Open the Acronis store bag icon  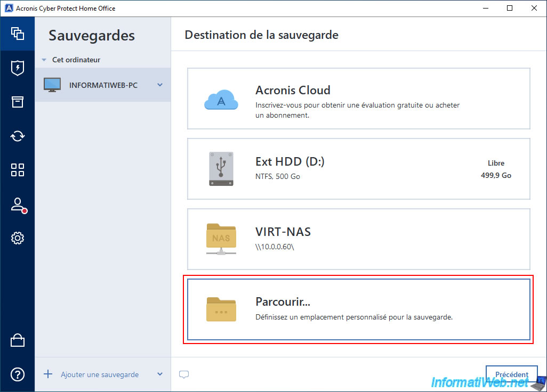point(18,340)
